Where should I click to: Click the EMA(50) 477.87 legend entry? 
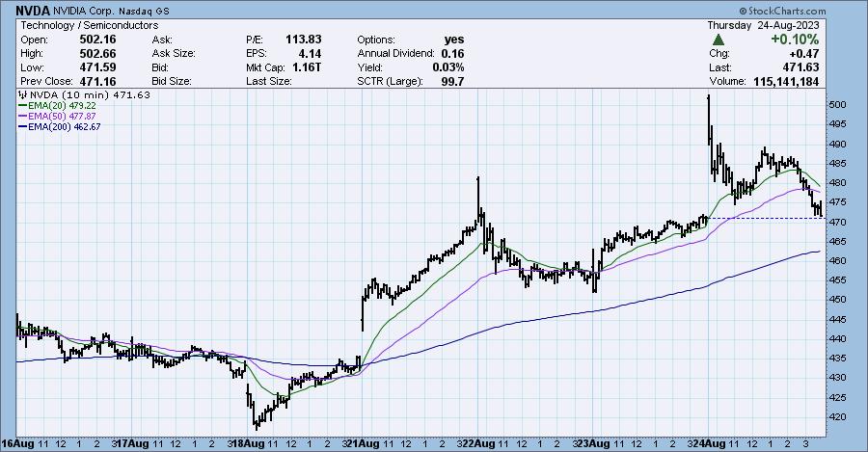(58, 117)
